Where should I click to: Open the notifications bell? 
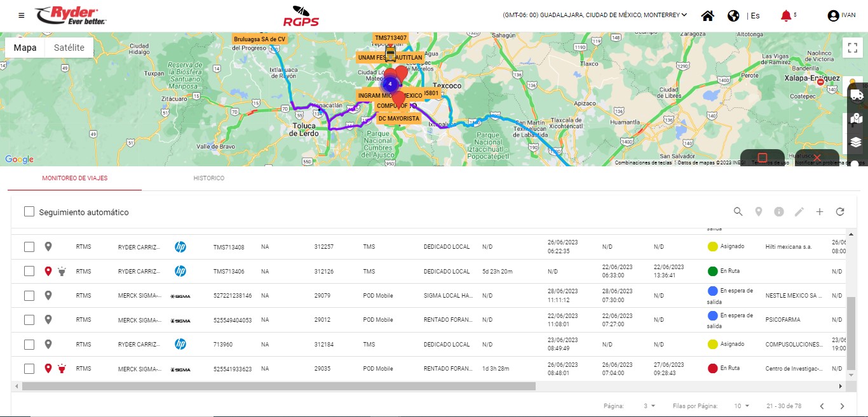(786, 16)
